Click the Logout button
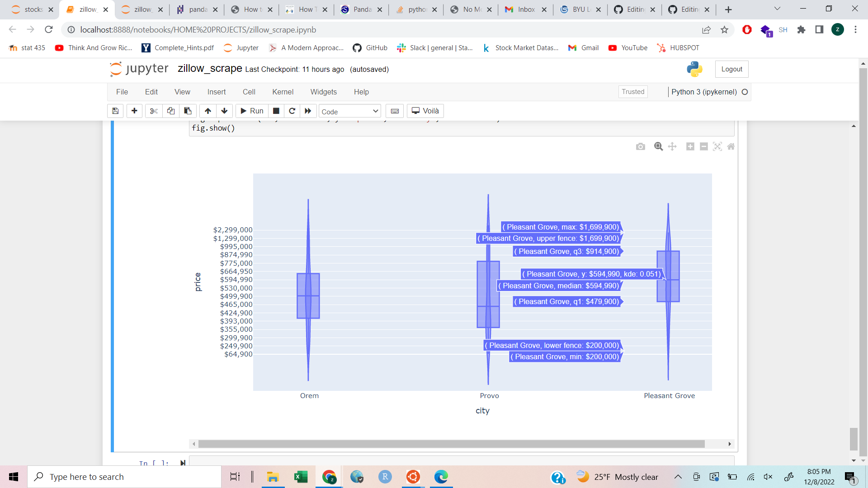The width and height of the screenshot is (868, 488). [731, 69]
